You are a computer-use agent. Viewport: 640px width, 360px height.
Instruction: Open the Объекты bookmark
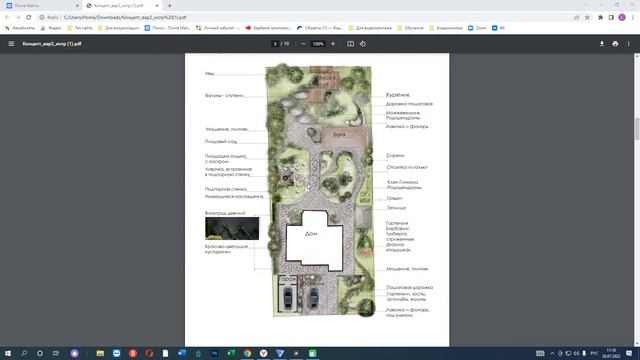click(320, 28)
